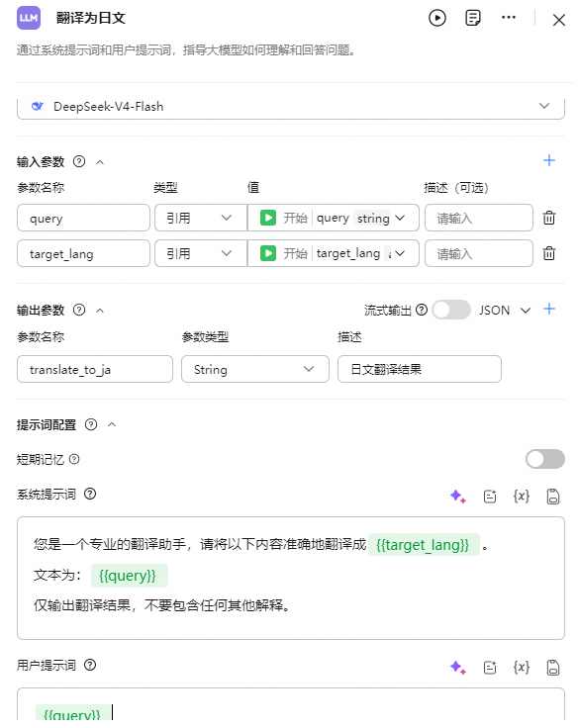Open the JSON output format dropdown

tap(505, 311)
